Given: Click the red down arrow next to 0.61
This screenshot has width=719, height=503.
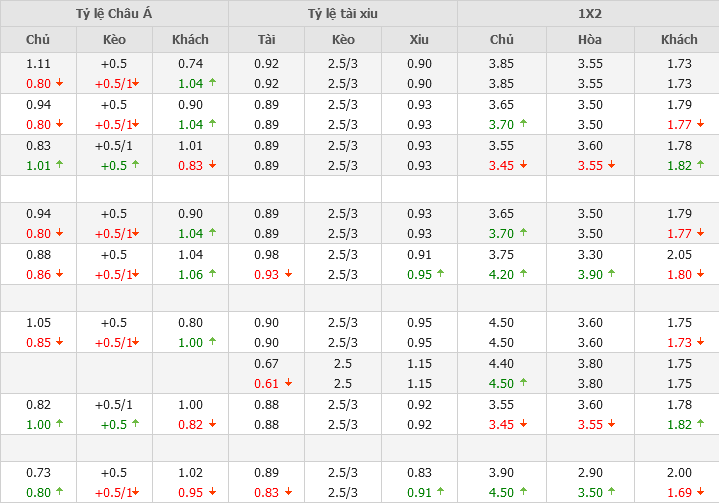Looking at the screenshot, I should (x=288, y=383).
